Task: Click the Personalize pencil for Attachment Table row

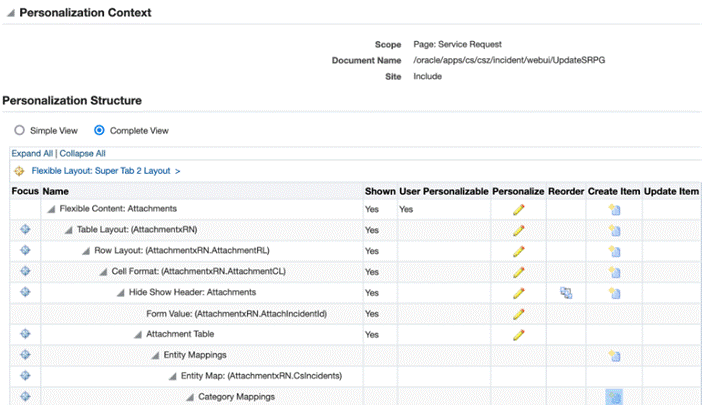Action: 518,334
